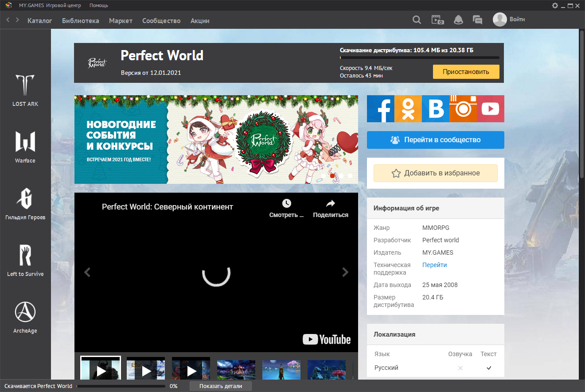Click Скачивается Perfect World status text
Screen dimensions: 585x392
(39, 386)
